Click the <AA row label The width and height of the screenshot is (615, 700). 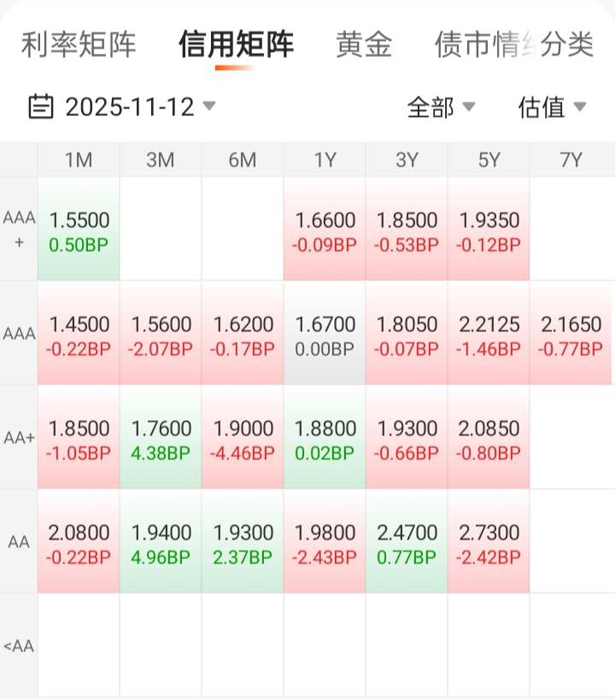tap(19, 645)
